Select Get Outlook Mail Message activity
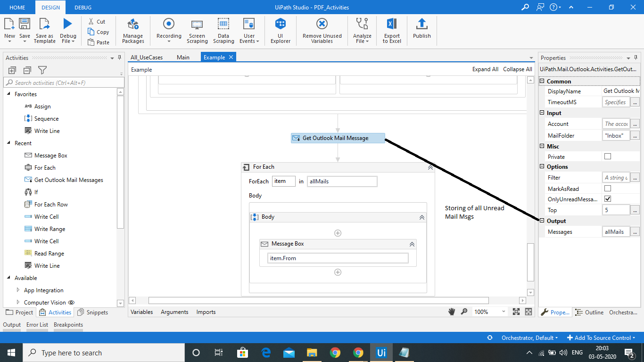 [338, 138]
